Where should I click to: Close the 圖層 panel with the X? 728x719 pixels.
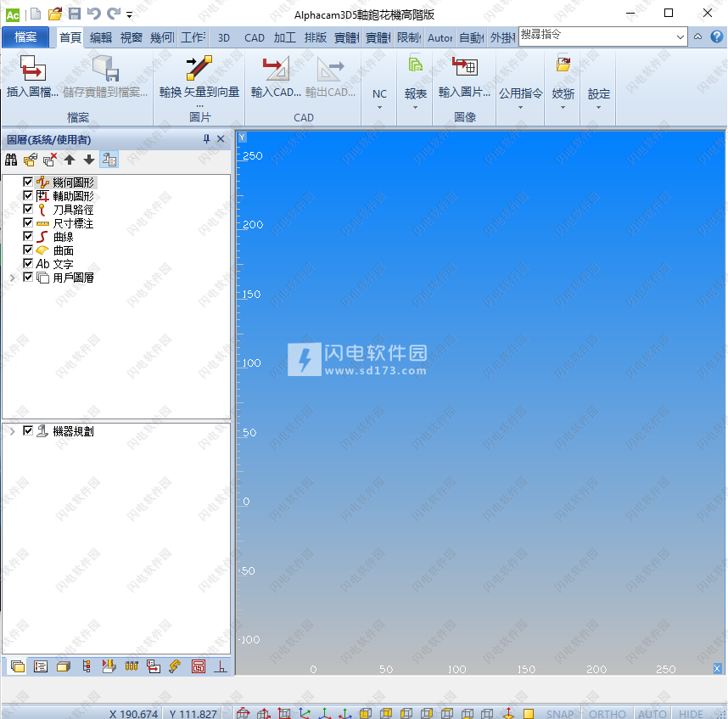221,139
